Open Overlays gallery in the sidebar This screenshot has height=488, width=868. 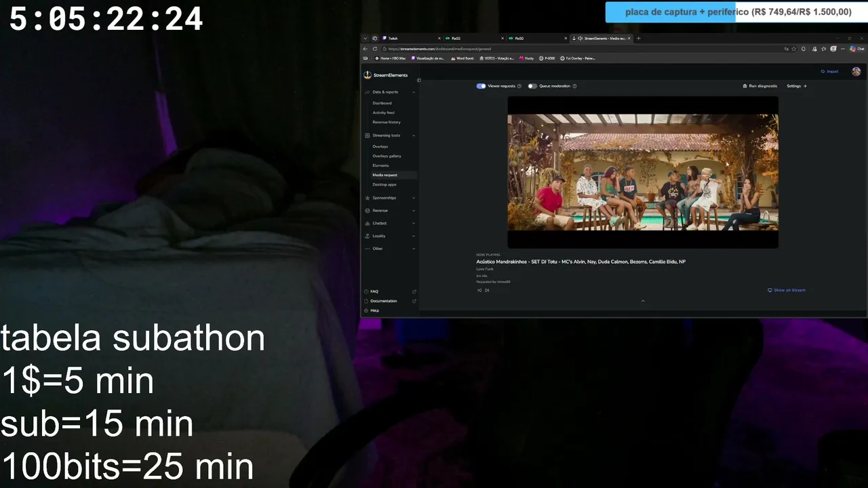point(387,156)
